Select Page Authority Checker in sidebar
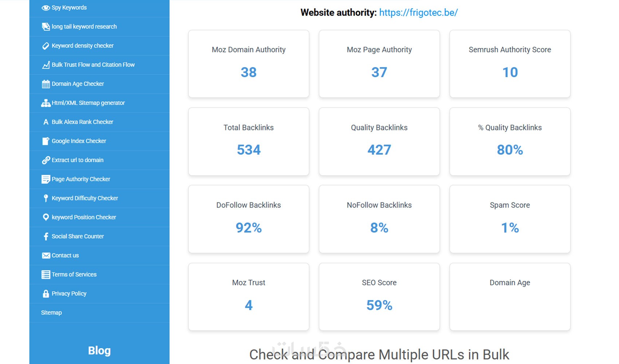Viewport: 619px width, 364px height. tap(81, 179)
